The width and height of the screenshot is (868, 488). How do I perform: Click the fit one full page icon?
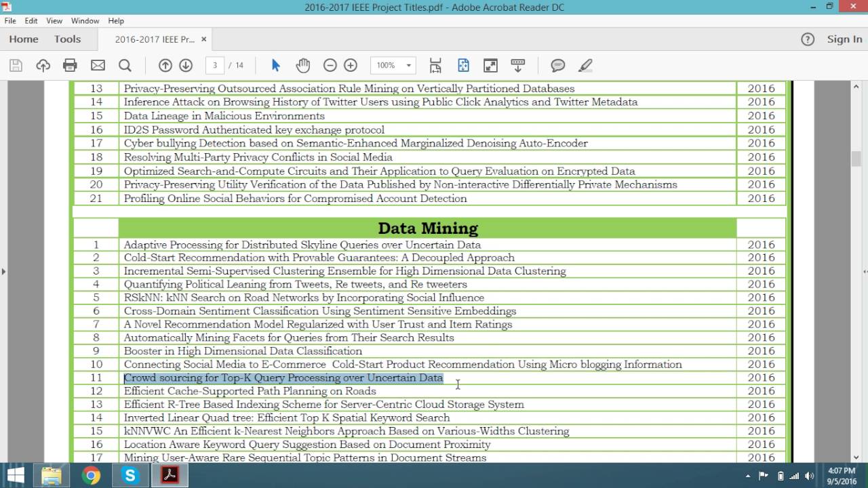[x=463, y=66]
